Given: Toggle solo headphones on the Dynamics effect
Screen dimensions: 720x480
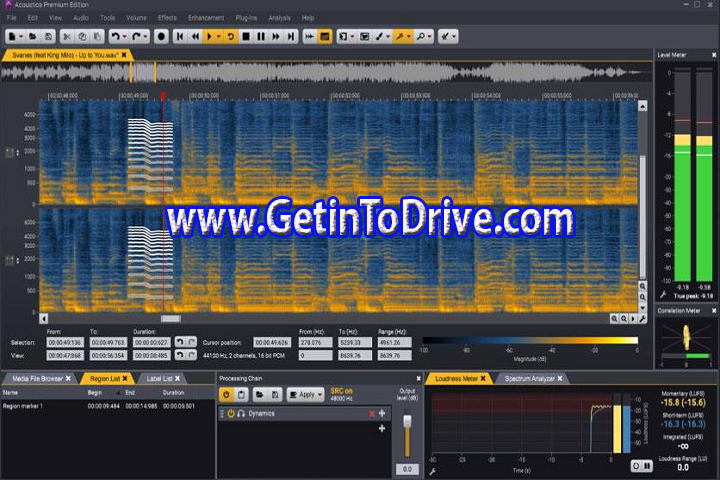Looking at the screenshot, I should pos(241,413).
